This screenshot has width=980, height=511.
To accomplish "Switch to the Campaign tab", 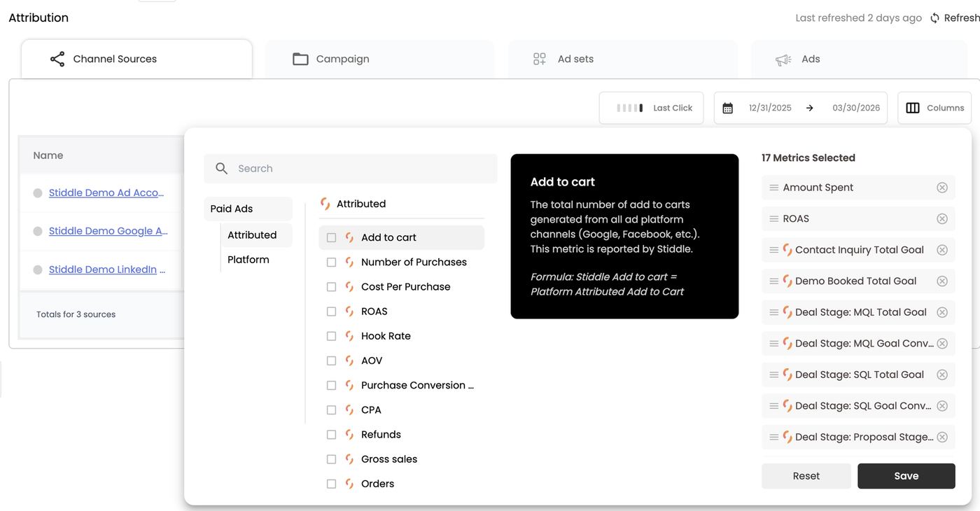I will [x=379, y=59].
